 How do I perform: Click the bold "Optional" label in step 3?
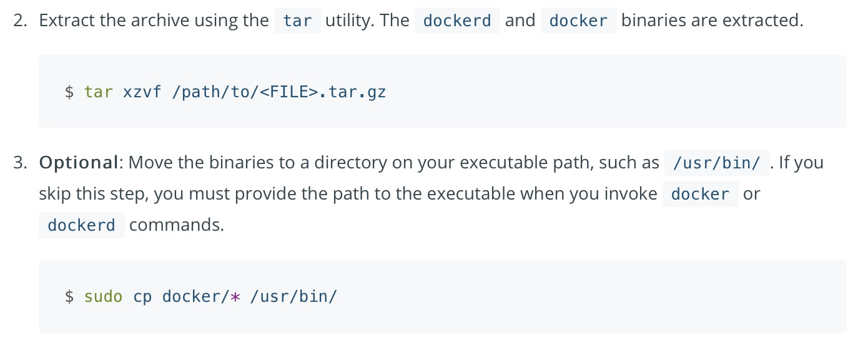(x=79, y=163)
